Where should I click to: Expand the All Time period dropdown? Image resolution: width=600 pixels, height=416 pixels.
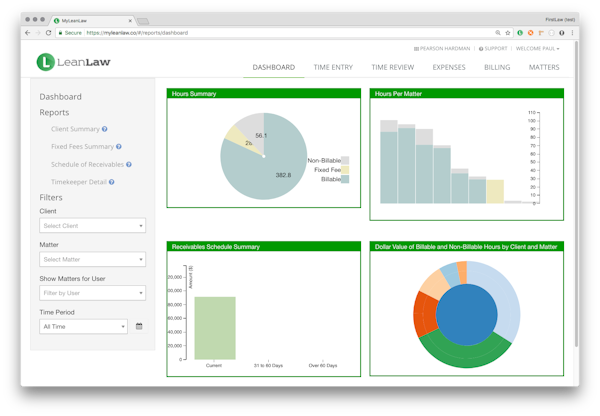(83, 326)
